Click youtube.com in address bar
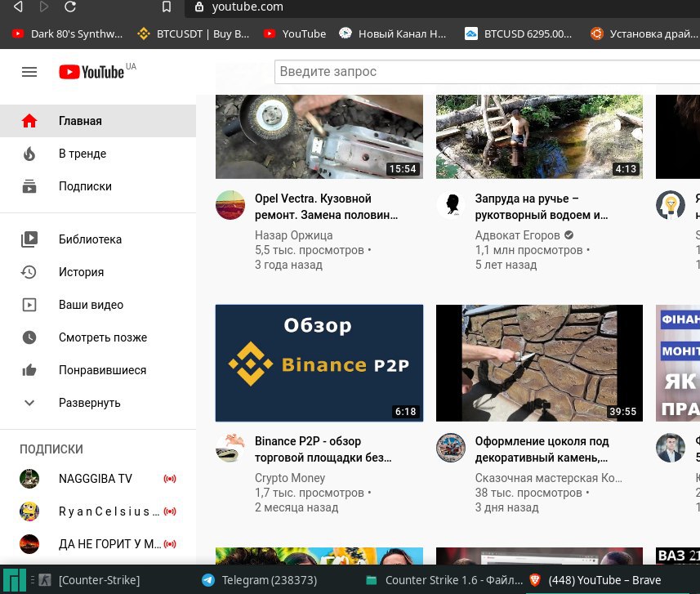Screen dimensions: 700x594 (x=247, y=7)
